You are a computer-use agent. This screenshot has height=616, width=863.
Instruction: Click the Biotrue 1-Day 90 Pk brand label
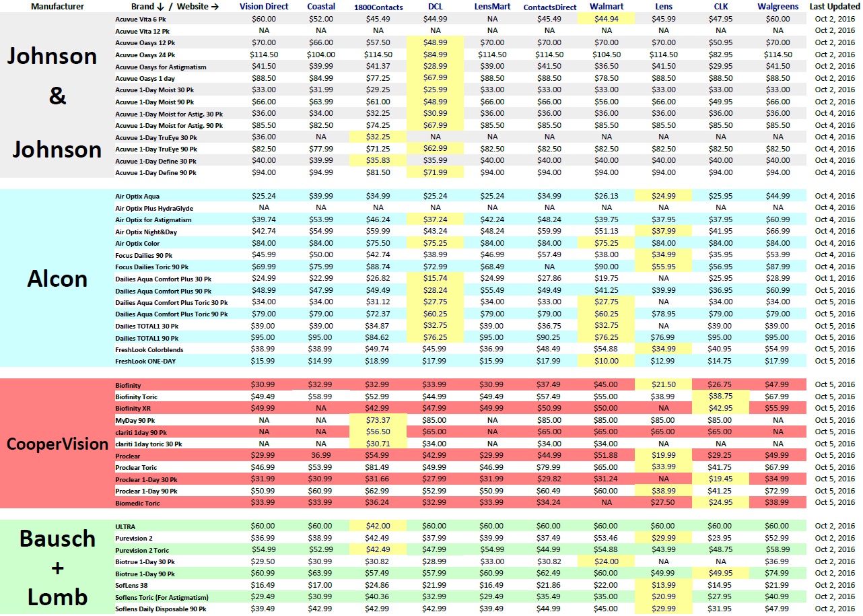pos(145,574)
